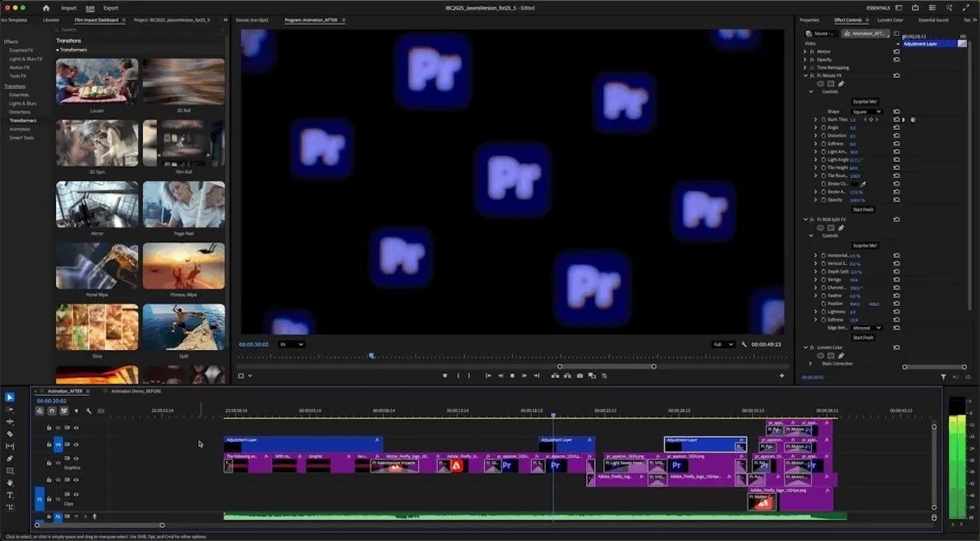The height and width of the screenshot is (541, 980).
Task: Collapse the Mosaic FX effect
Action: [x=805, y=75]
